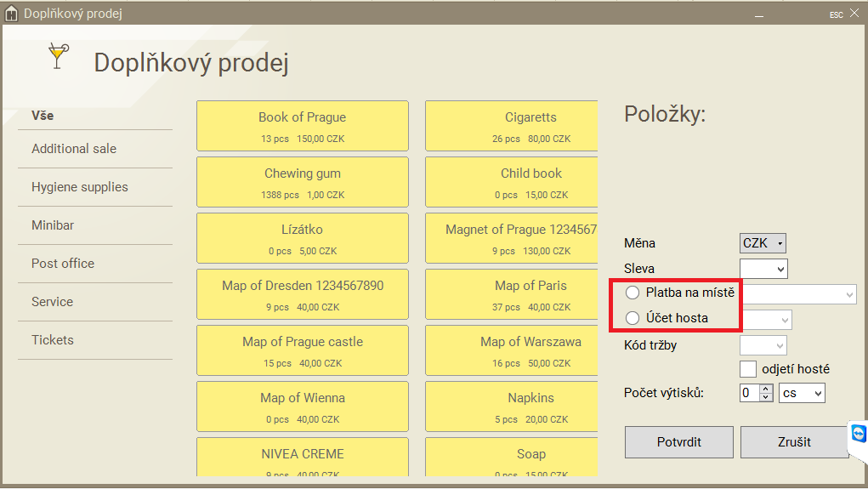
Task: Enable the odjetí hosté checkbox
Action: click(x=748, y=369)
